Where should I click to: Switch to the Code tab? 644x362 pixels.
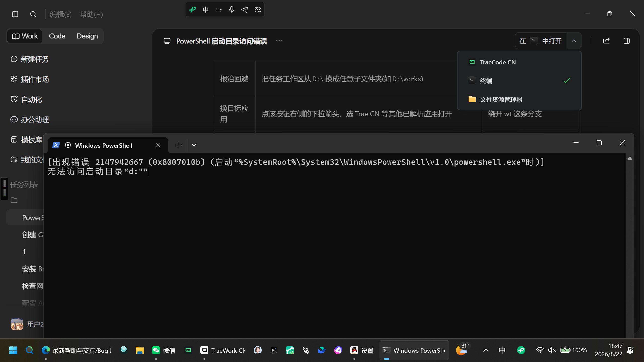click(57, 36)
